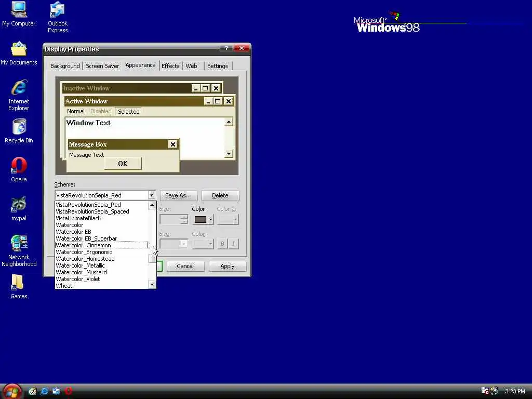
Task: Select Watercolor_Metallic scheme
Action: pyautogui.click(x=101, y=265)
